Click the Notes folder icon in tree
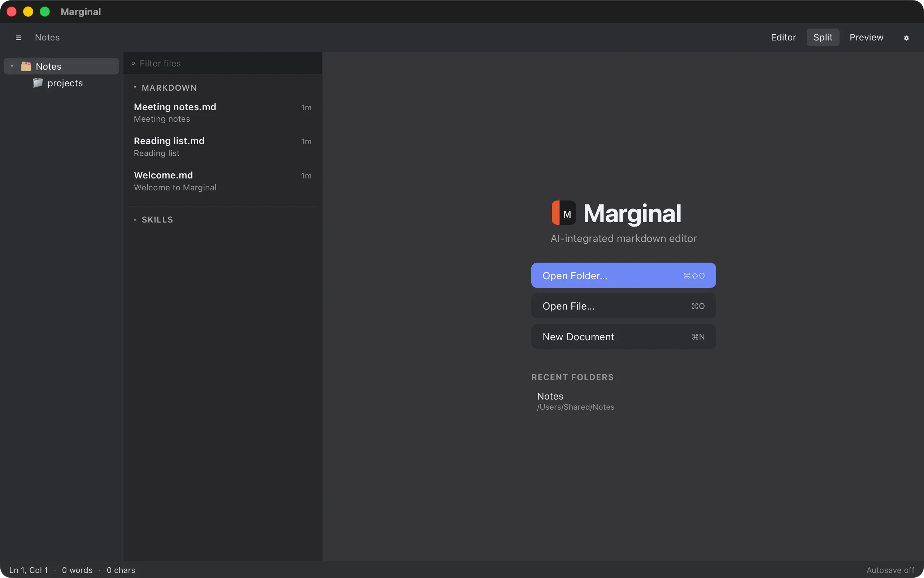The height and width of the screenshot is (578, 924). (x=26, y=66)
